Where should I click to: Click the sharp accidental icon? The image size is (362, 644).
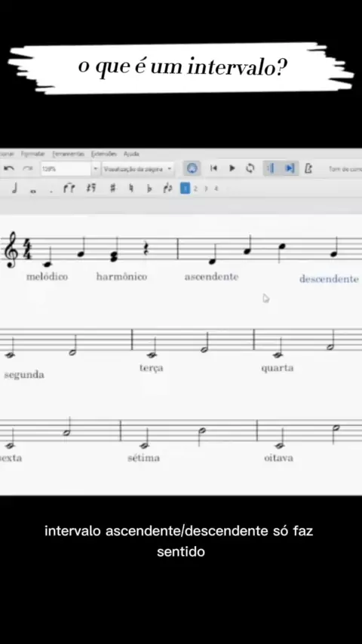[112, 189]
